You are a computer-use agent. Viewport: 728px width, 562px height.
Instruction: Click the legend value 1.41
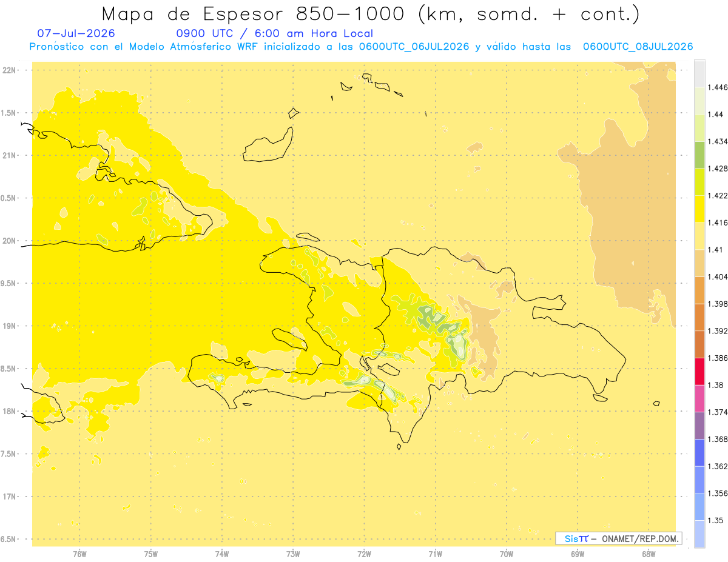pyautogui.click(x=715, y=250)
